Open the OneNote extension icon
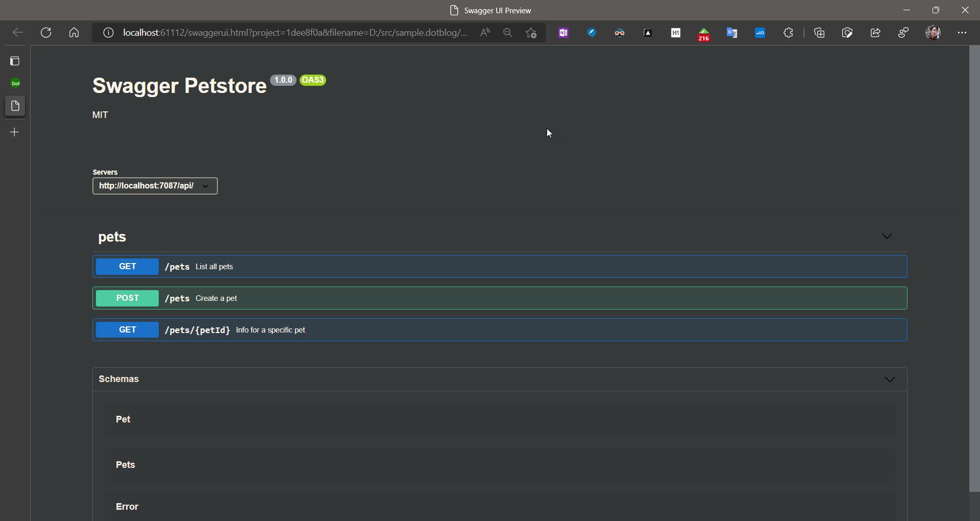The height and width of the screenshot is (521, 980). click(x=563, y=33)
